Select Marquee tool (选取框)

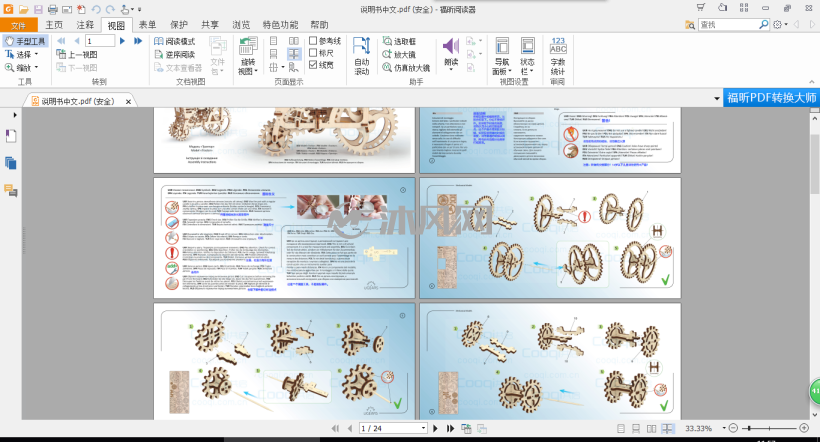tap(399, 41)
